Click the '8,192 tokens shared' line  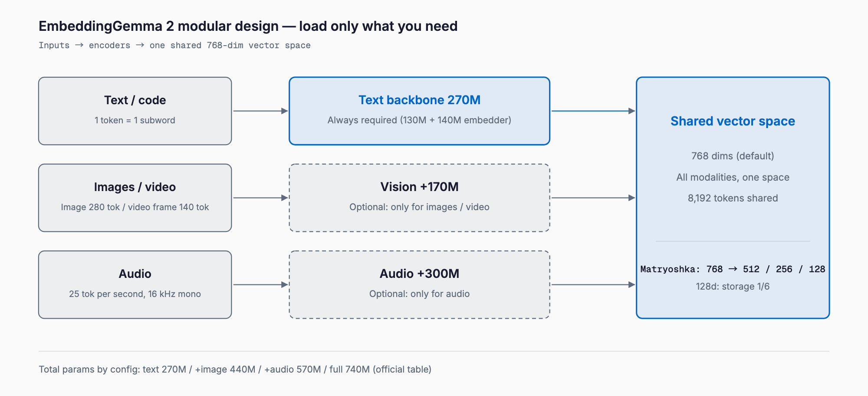(x=733, y=198)
